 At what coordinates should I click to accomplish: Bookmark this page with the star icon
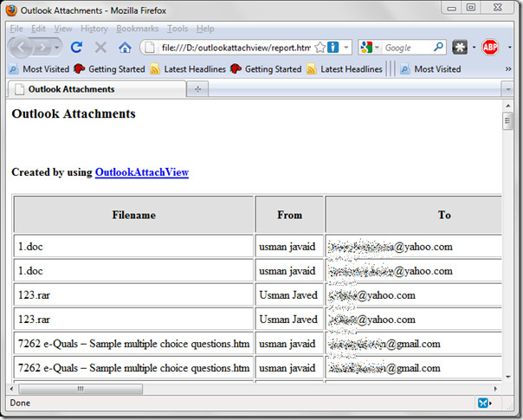[x=320, y=48]
